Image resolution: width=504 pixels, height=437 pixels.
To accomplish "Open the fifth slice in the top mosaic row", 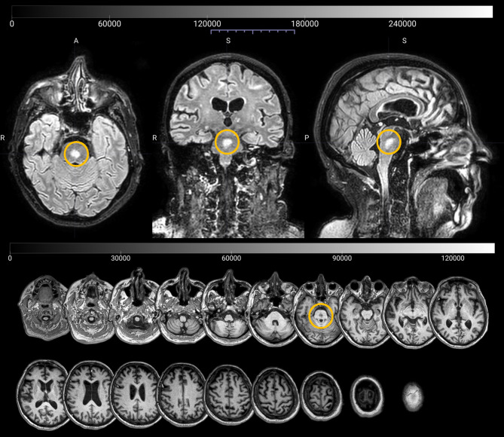I will (x=228, y=308).
